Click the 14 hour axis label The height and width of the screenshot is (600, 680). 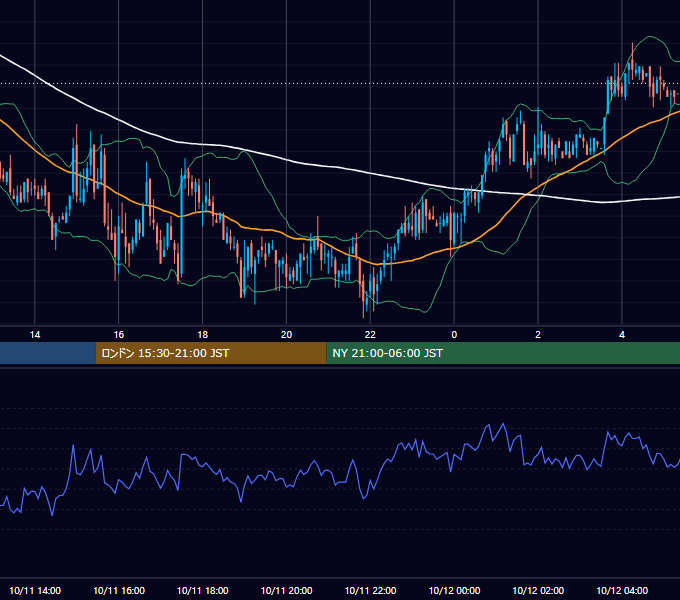coord(35,335)
